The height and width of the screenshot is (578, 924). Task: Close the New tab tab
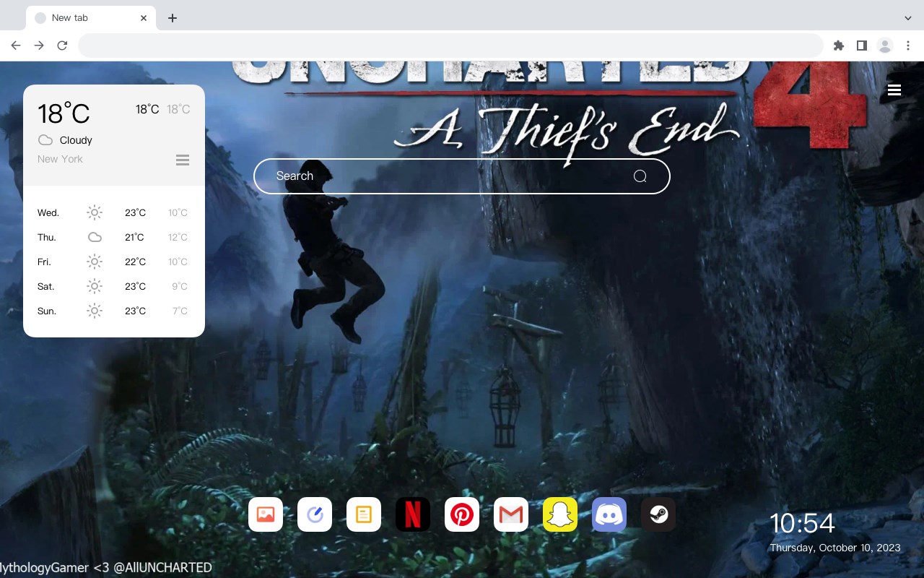click(144, 18)
